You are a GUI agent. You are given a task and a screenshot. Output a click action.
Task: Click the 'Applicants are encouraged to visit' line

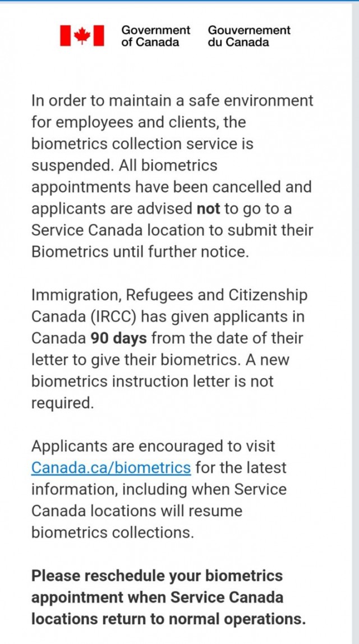coord(153,446)
